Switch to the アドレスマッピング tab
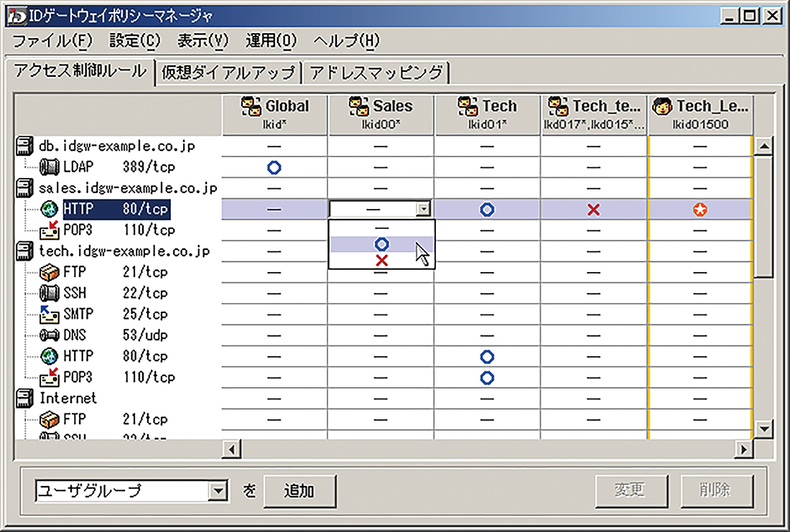 coord(376,73)
